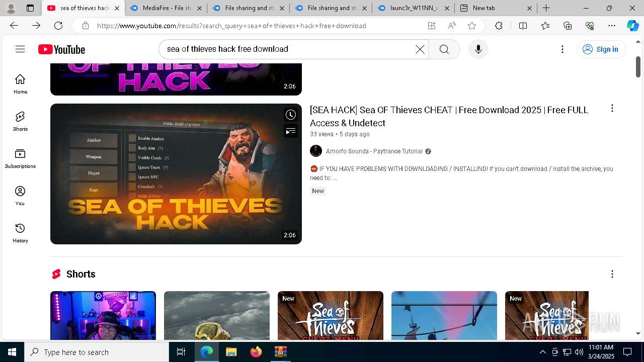This screenshot has height=362, width=644.
Task: Open Task View on the taskbar
Action: [x=181, y=352]
